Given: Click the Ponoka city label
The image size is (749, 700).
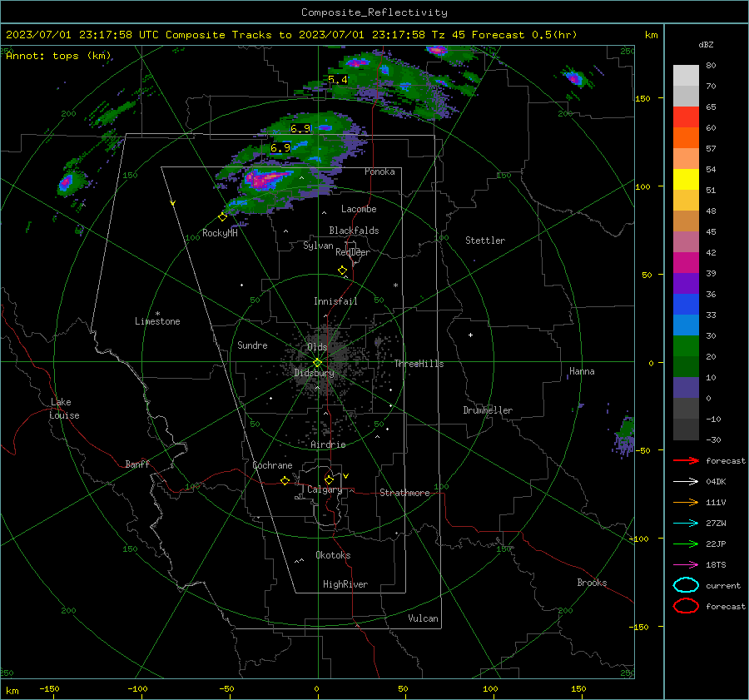Looking at the screenshot, I should click(x=379, y=171).
